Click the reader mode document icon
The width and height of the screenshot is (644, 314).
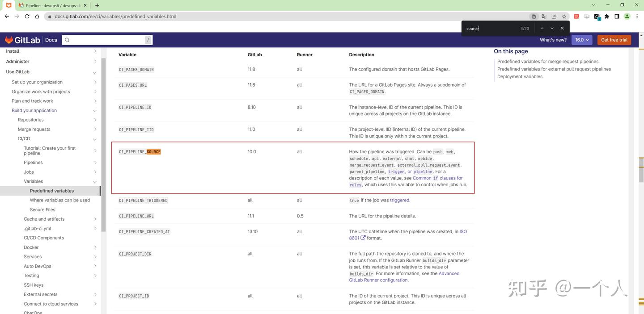tap(534, 16)
